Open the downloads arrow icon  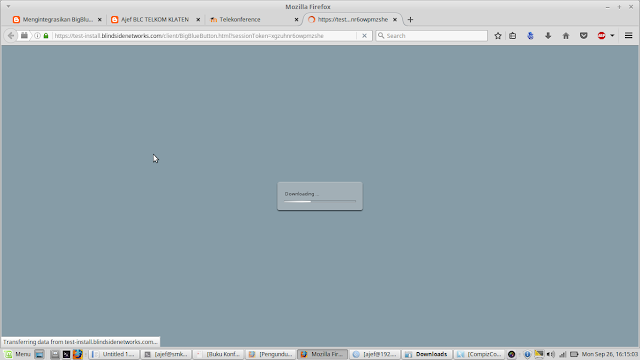548,36
